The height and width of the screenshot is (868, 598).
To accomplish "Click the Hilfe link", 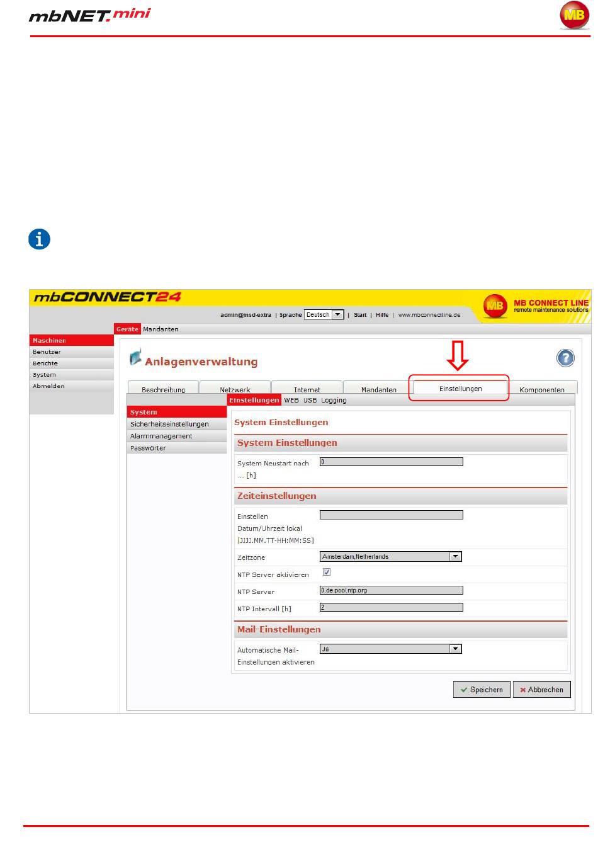I will pyautogui.click(x=382, y=315).
